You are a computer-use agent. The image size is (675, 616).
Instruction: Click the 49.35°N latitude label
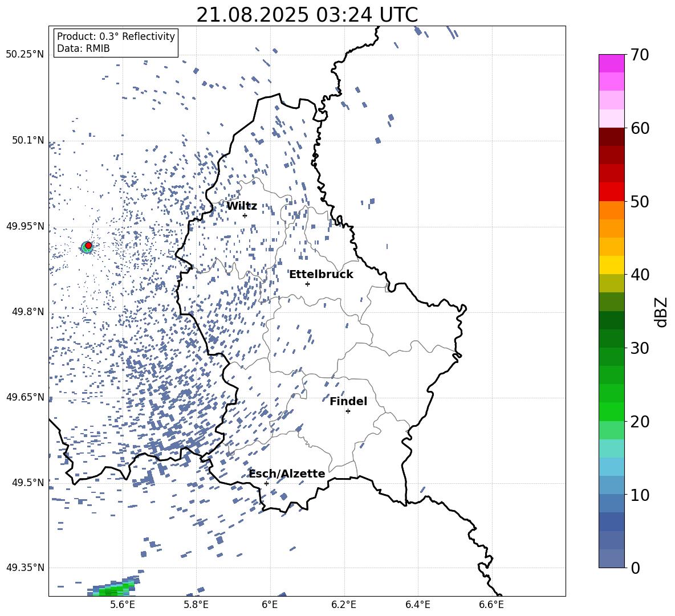(25, 568)
